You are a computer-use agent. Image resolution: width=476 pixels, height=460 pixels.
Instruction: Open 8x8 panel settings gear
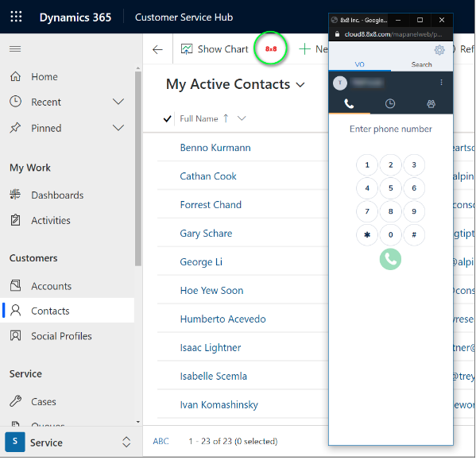pyautogui.click(x=439, y=50)
